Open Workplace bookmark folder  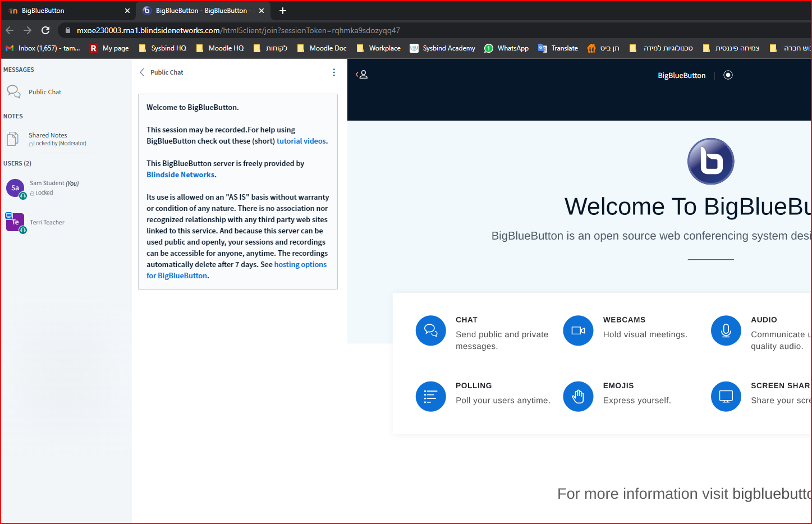tap(379, 48)
